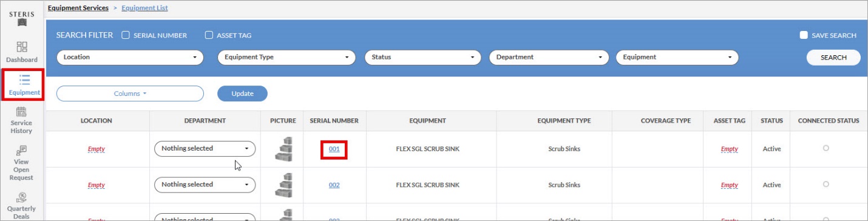The width and height of the screenshot is (868, 221).
Task: Select Scrub Sinks type in row 002
Action: tap(564, 185)
